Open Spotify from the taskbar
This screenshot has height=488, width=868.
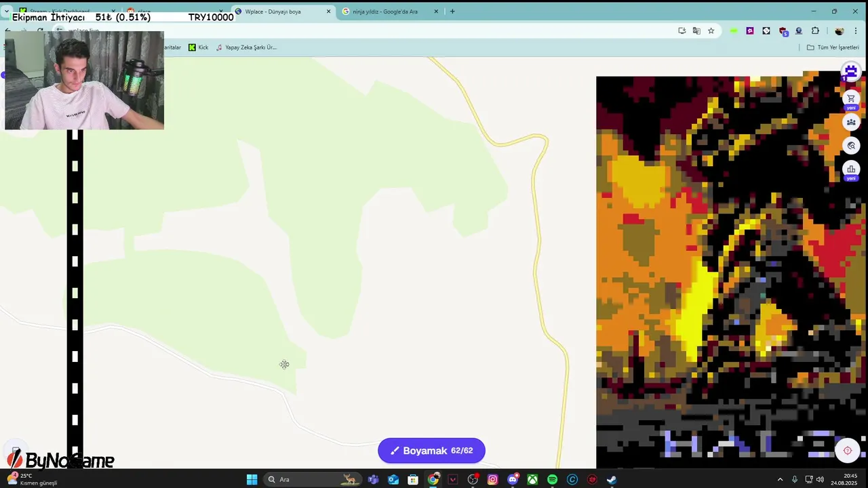click(x=552, y=480)
